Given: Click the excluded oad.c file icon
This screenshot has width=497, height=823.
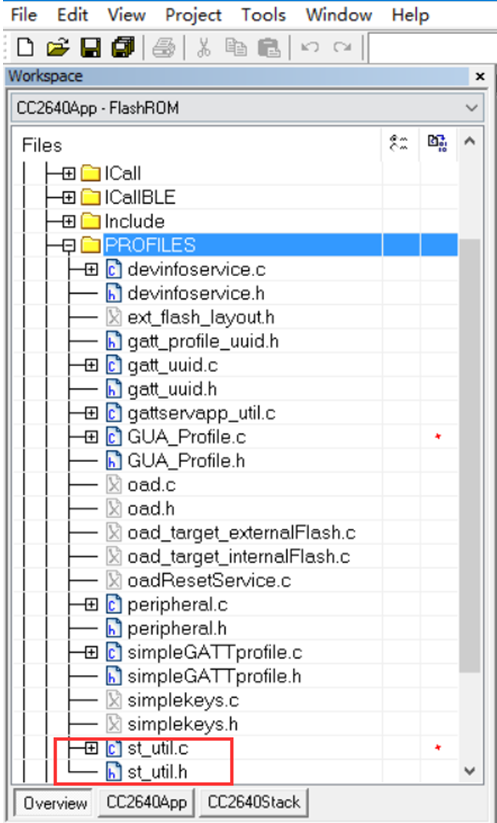Looking at the screenshot, I should [x=113, y=484].
